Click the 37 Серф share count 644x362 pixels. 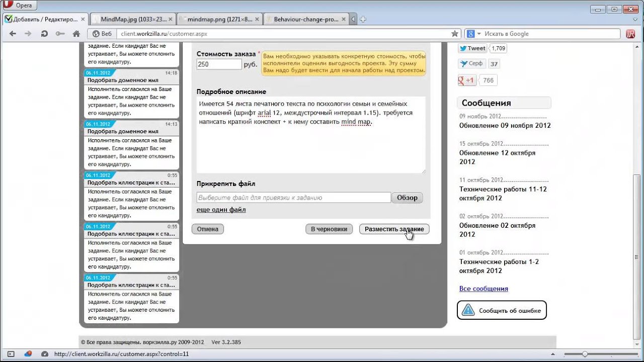click(494, 64)
